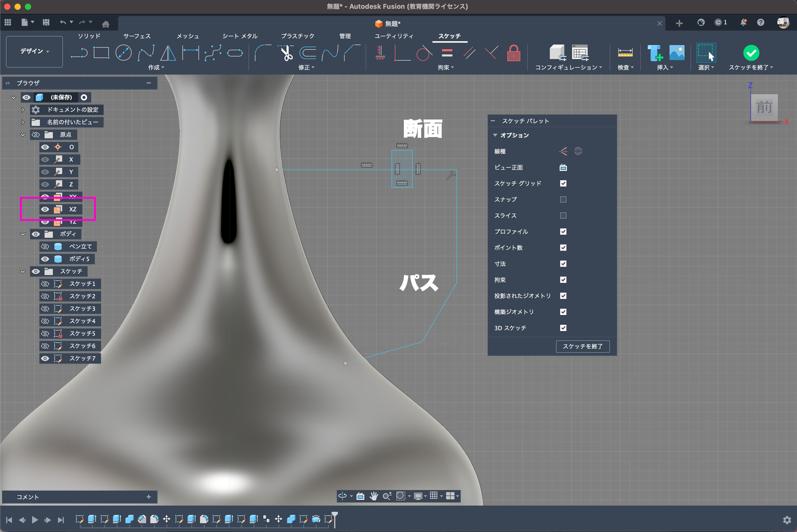Select the Mirror sketch tool
The image size is (797, 532).
(x=168, y=53)
